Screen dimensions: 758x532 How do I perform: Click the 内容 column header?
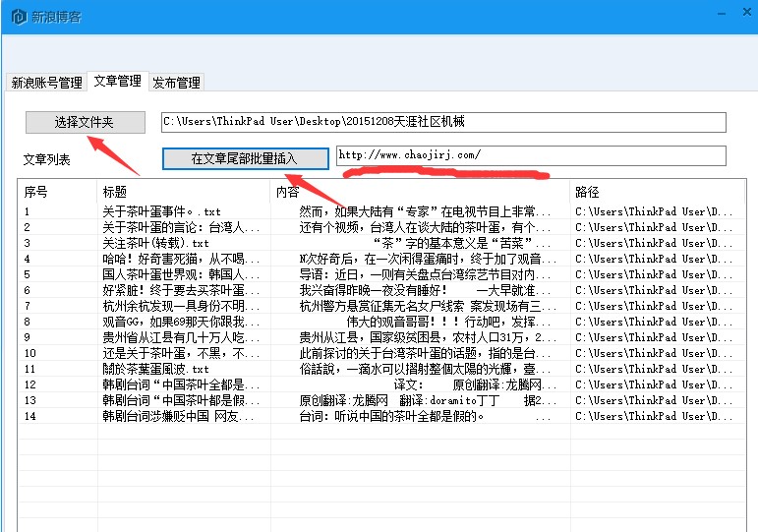(420, 192)
